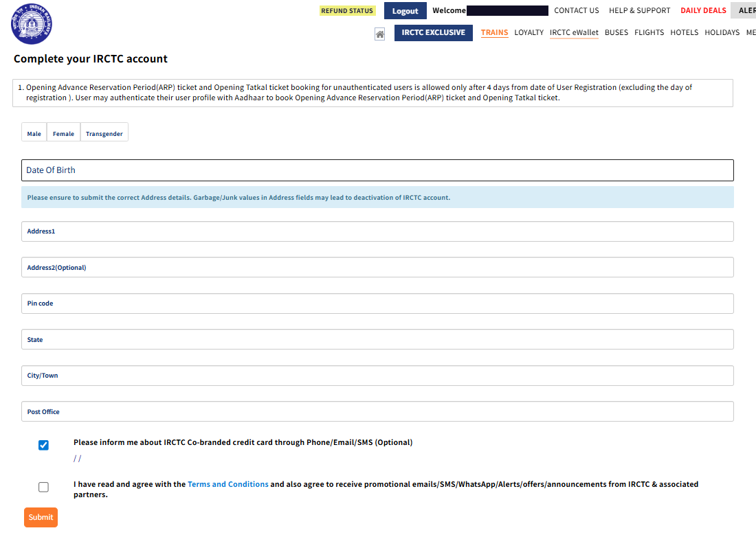Click the Pin code input field
The height and width of the screenshot is (537, 756).
coord(377,304)
